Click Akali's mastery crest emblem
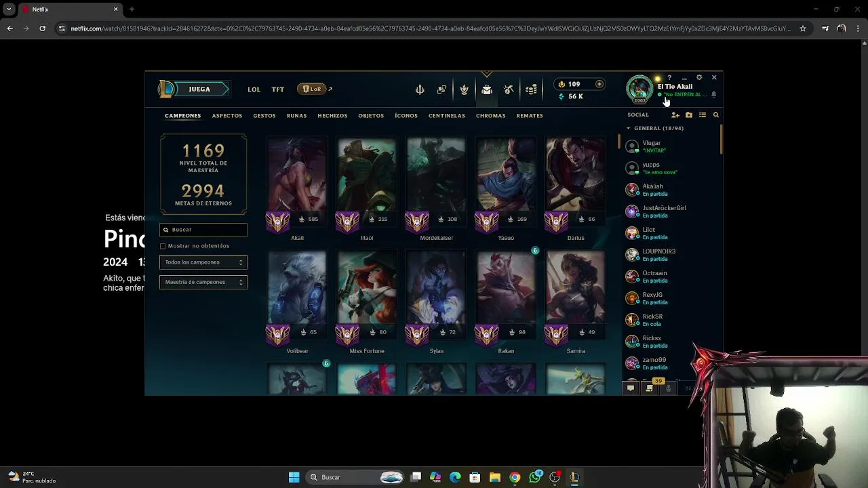The image size is (868, 488). 277,221
